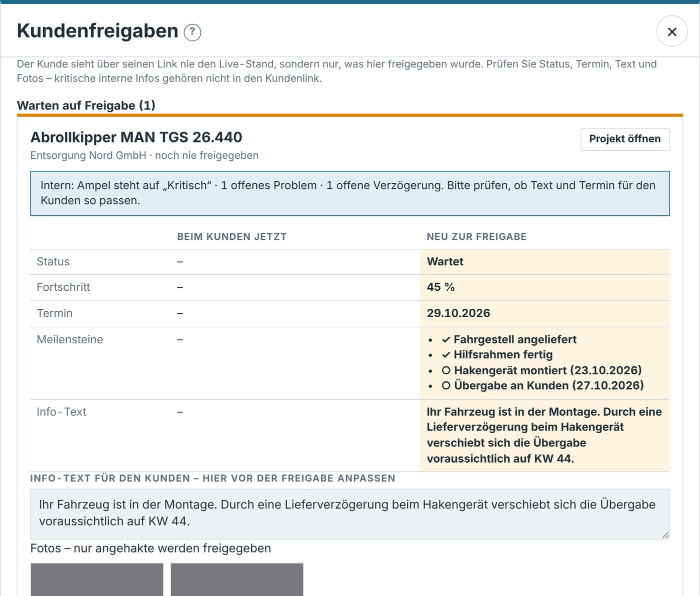700x596 pixels.
Task: Click the heading Abrollkipper MAN TGS 26.440
Action: 136,137
